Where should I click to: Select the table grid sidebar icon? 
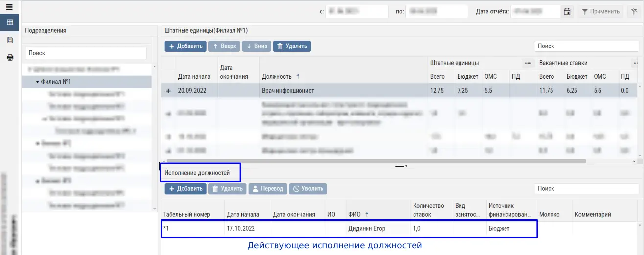pos(9,23)
